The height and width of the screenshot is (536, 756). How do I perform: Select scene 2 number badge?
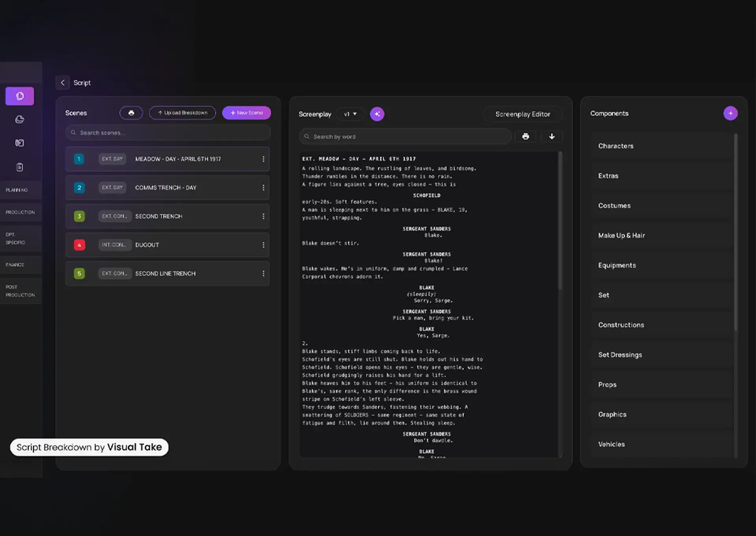(79, 188)
